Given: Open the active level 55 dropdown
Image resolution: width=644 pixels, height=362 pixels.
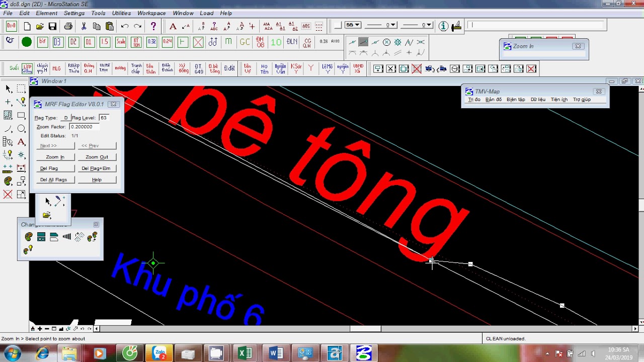Looking at the screenshot, I should click(x=354, y=25).
